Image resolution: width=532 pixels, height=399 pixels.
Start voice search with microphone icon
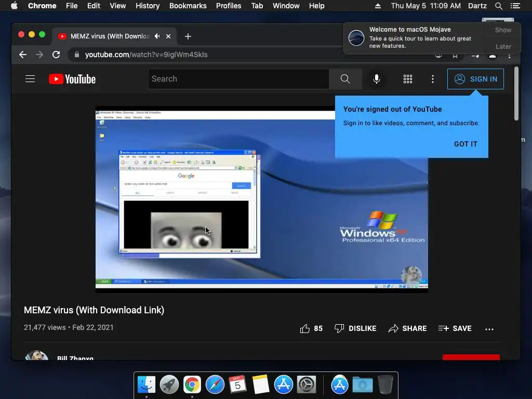376,79
